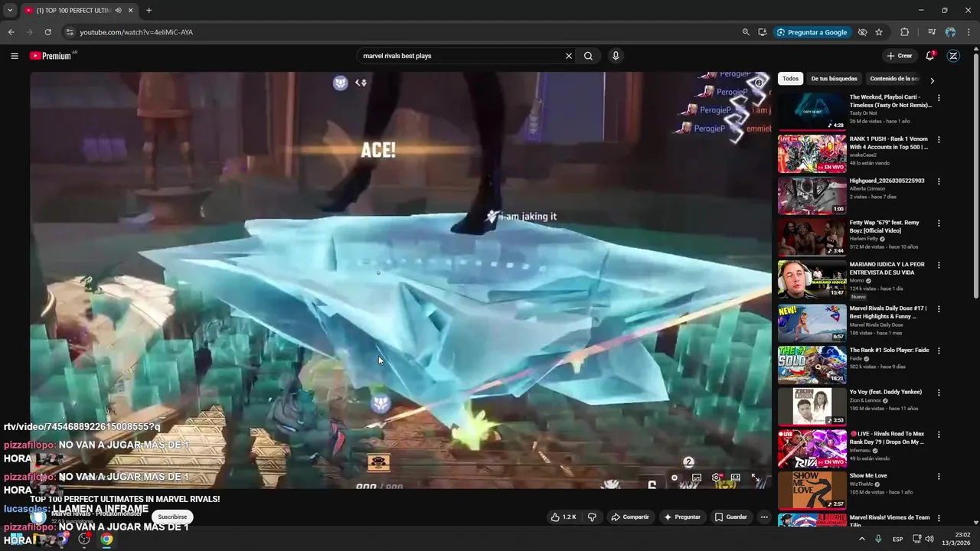This screenshot has width=980, height=551.
Task: Open options for 'Marvel Rivals Daily Dose' video
Action: [x=939, y=309]
